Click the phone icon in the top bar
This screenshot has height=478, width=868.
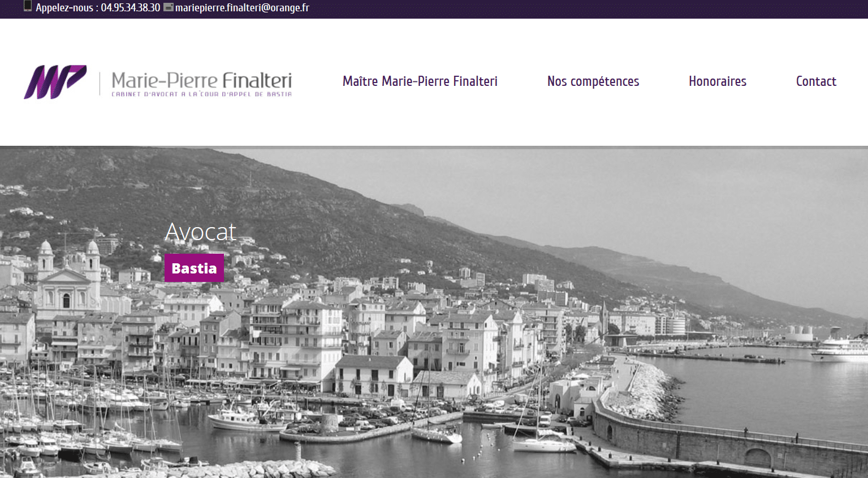pos(28,7)
